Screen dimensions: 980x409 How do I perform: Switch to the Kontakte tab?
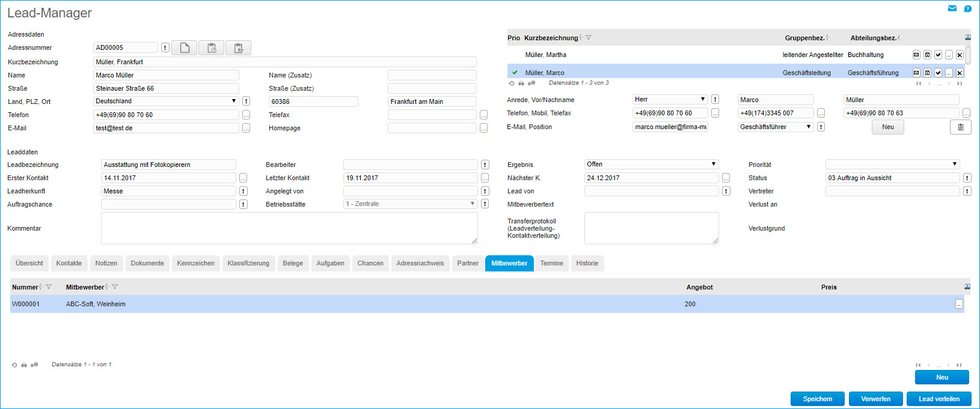pyautogui.click(x=69, y=263)
